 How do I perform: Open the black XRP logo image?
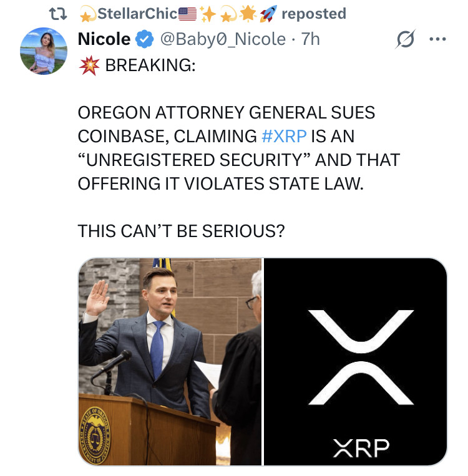coord(356,349)
